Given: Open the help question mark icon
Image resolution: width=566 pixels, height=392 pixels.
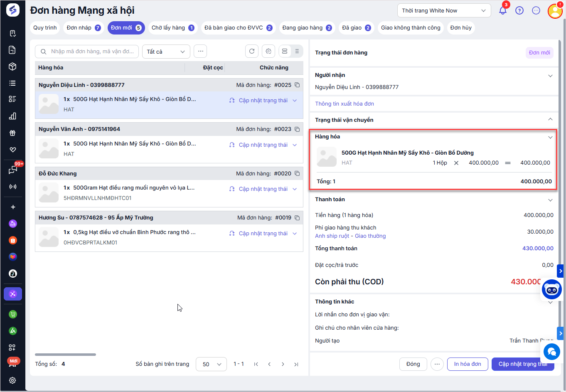Looking at the screenshot, I should tap(519, 11).
